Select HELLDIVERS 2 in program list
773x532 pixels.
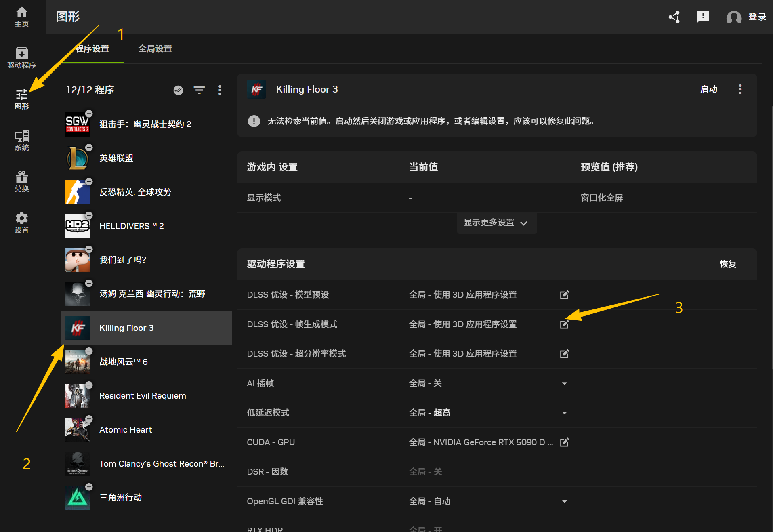pyautogui.click(x=146, y=226)
